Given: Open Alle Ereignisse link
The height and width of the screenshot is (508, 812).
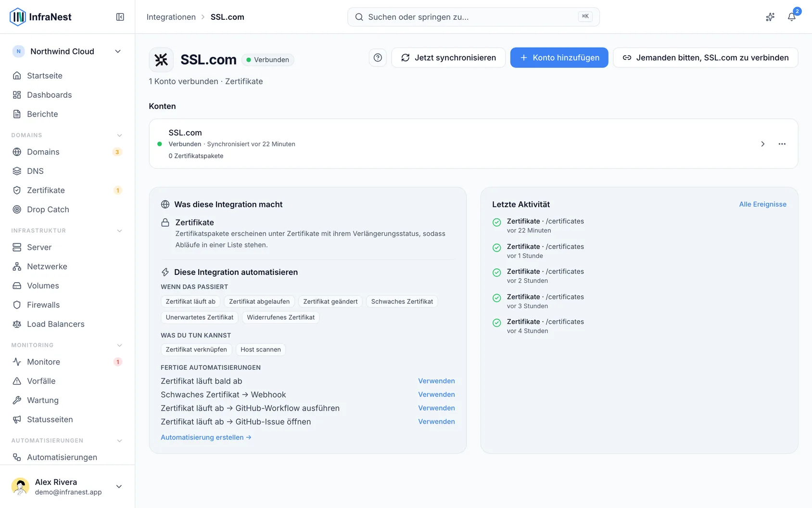Looking at the screenshot, I should tap(762, 204).
